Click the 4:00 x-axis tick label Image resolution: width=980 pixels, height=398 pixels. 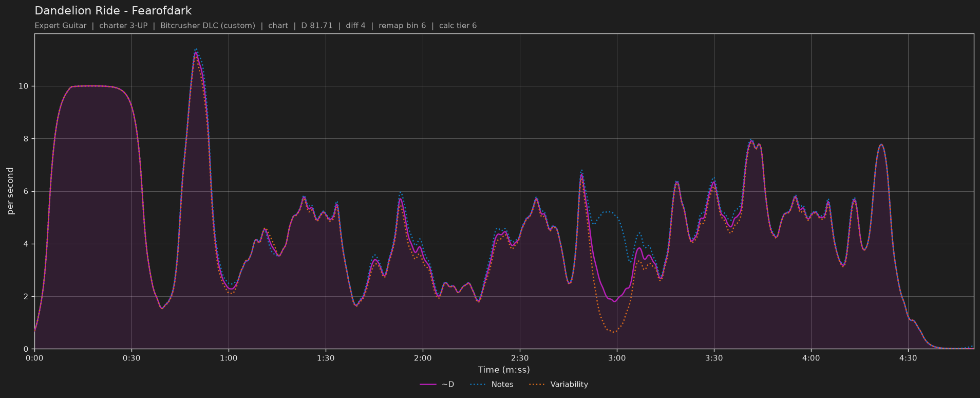point(811,358)
